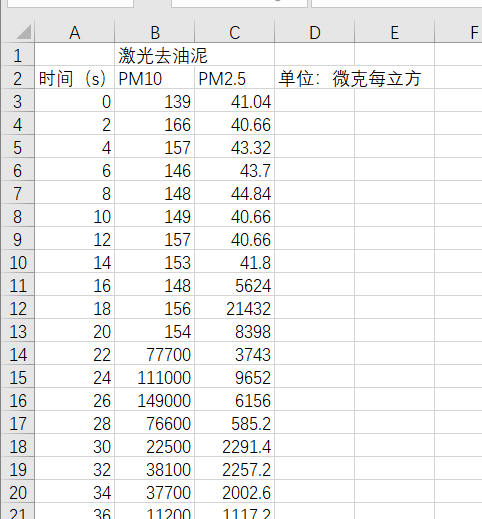Select column D header
482x519 pixels.
(315, 32)
